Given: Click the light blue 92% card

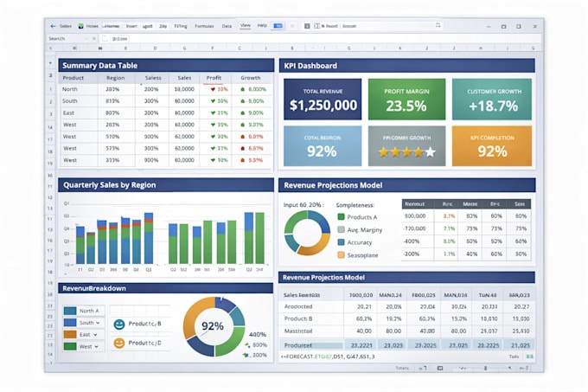Looking at the screenshot, I should 323,146.
